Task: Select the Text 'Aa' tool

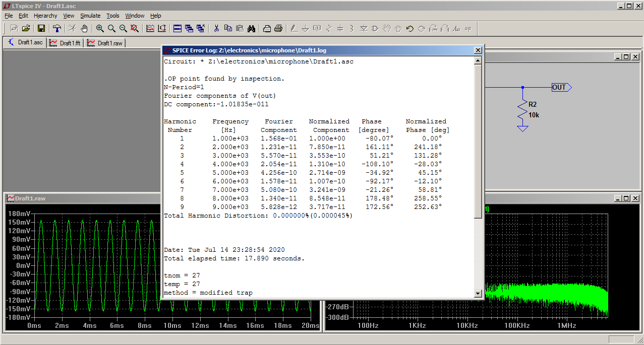Action: [456, 28]
